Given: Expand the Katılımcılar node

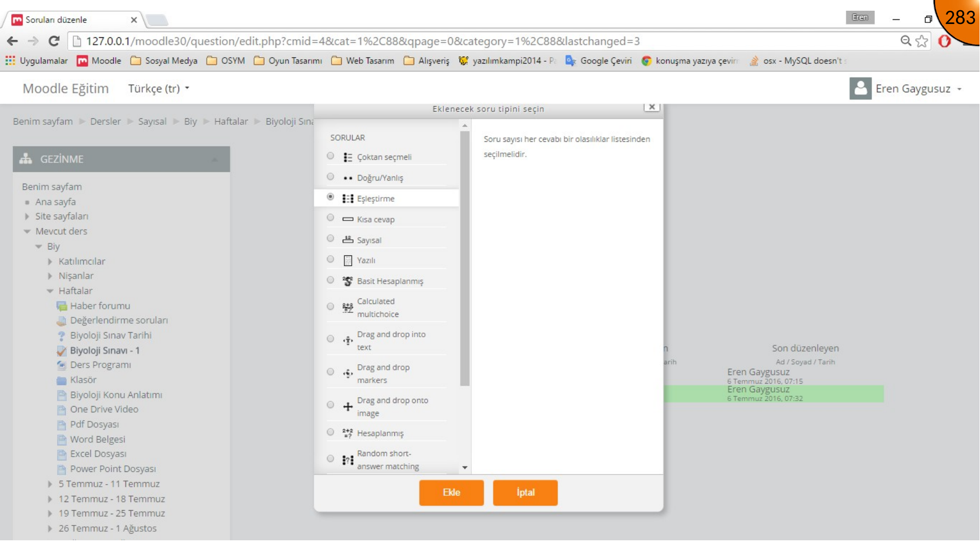Looking at the screenshot, I should (x=50, y=261).
